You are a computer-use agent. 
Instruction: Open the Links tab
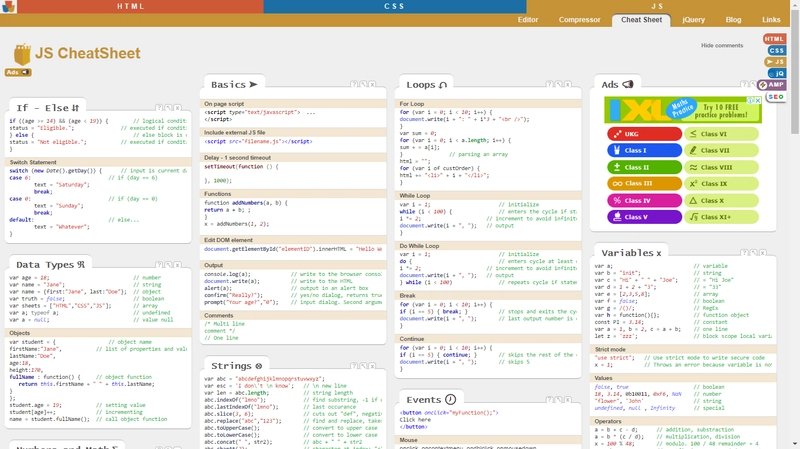(771, 20)
